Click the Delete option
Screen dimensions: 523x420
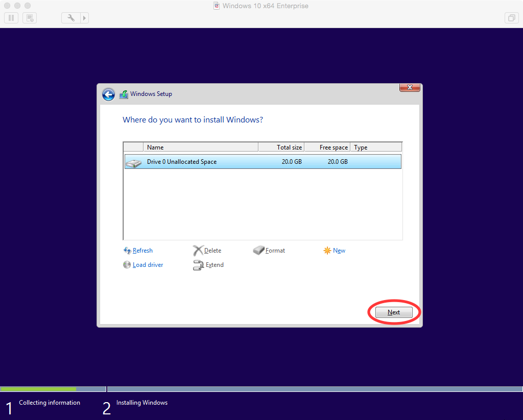[x=212, y=251]
